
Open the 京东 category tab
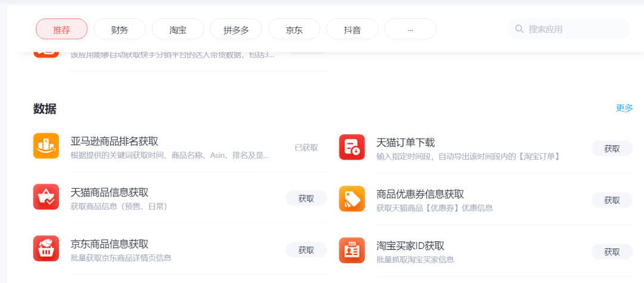coord(294,29)
